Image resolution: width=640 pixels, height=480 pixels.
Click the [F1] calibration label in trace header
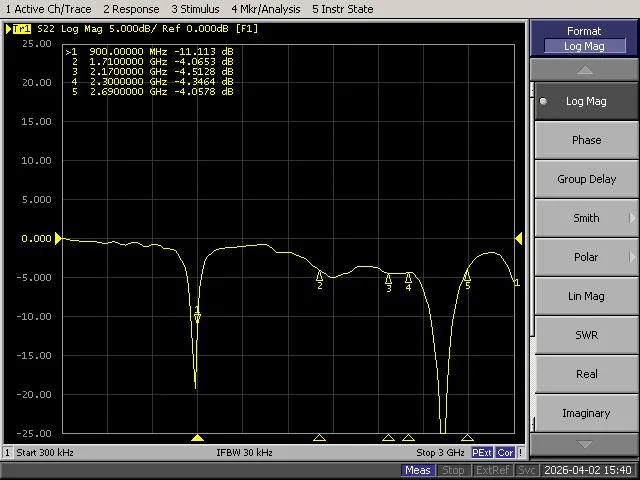click(x=247, y=29)
